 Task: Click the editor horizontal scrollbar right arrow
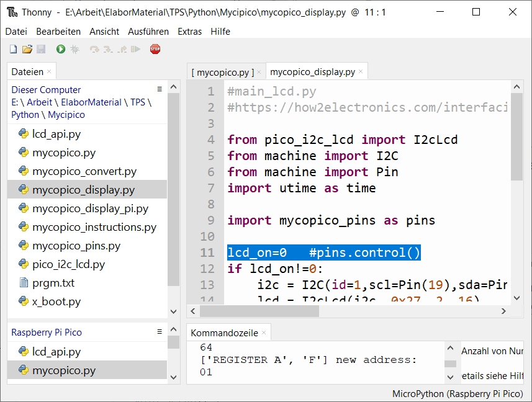504,311
